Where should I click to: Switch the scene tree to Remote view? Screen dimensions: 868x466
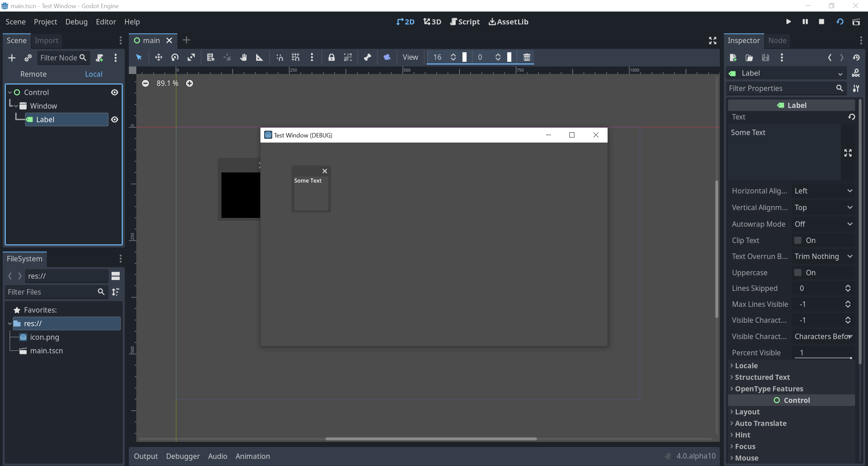pyautogui.click(x=33, y=74)
